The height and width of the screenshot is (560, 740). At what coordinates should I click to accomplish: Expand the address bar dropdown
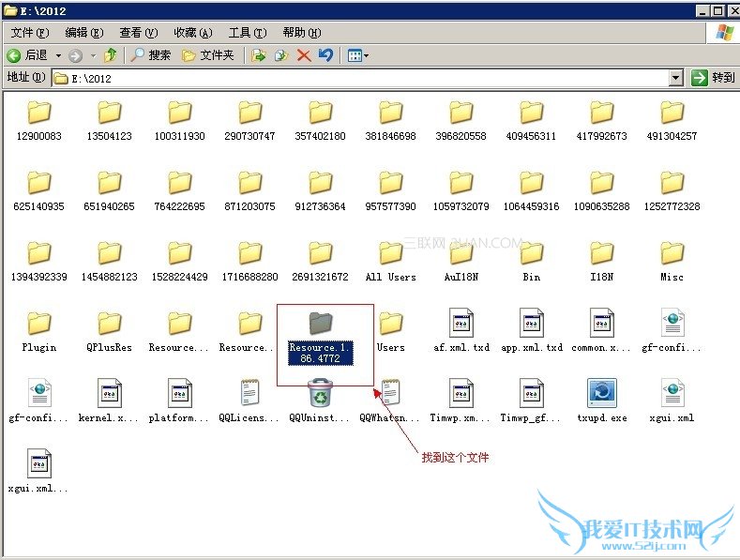pos(675,78)
